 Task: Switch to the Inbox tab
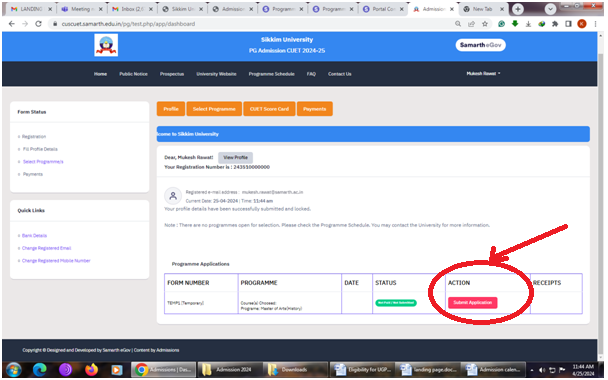click(132, 9)
